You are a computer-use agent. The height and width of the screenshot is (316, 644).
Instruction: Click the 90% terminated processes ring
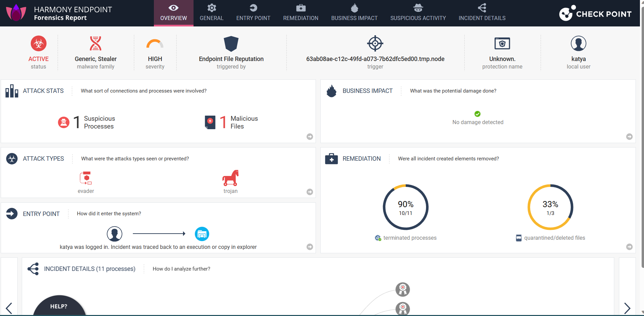click(x=406, y=207)
